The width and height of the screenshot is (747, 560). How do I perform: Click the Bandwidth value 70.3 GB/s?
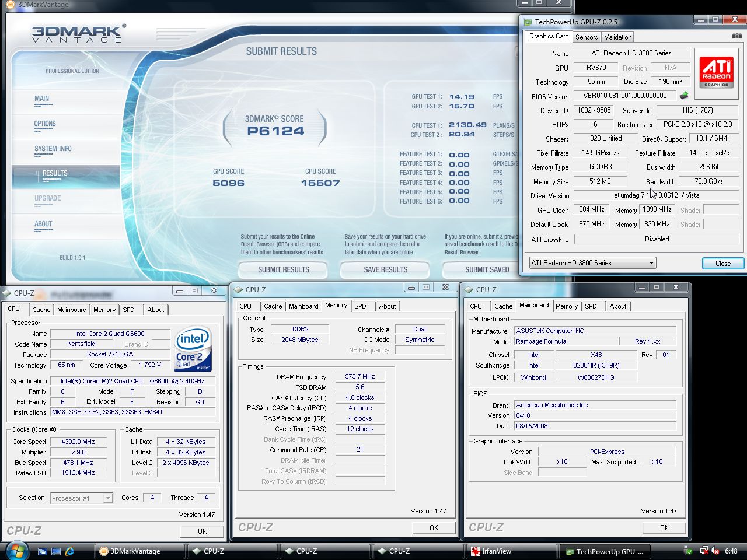point(709,181)
